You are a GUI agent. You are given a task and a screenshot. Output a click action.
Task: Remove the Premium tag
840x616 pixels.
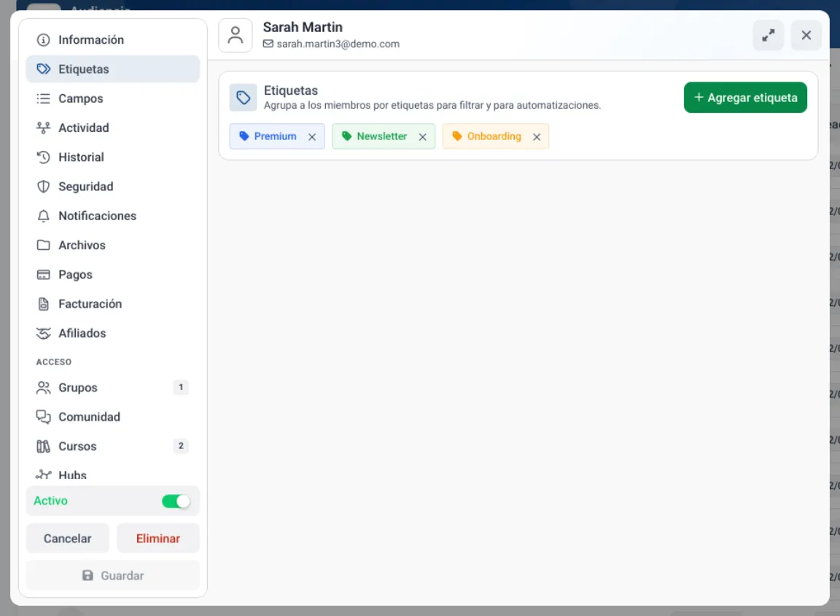(x=312, y=137)
